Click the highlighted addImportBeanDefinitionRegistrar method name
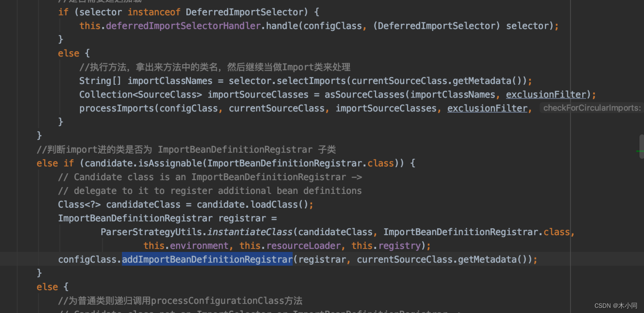 [207, 259]
